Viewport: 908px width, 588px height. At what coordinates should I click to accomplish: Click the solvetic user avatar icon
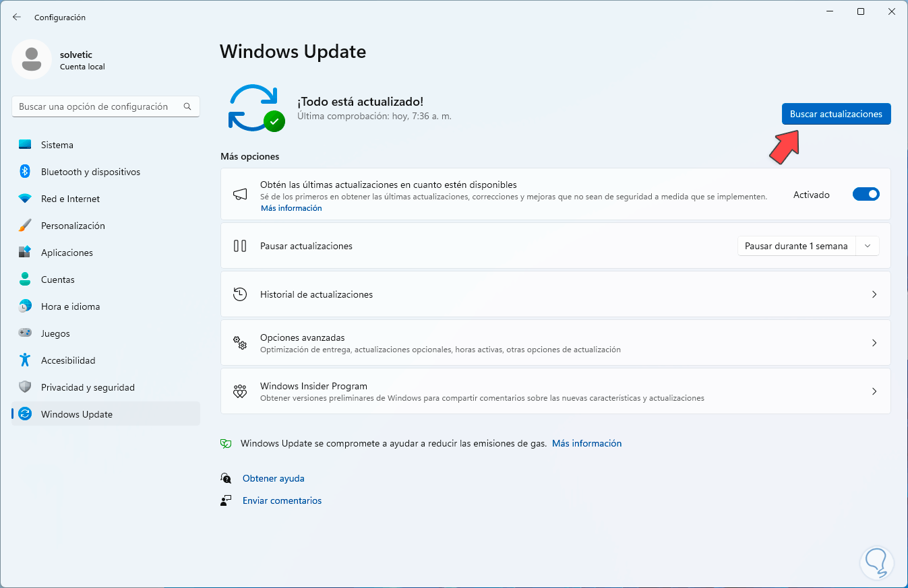coord(32,59)
